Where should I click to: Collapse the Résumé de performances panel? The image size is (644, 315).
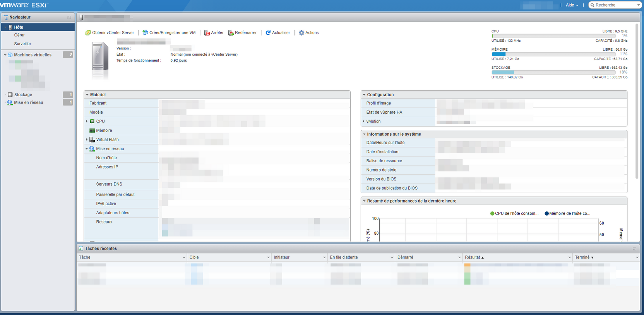pyautogui.click(x=364, y=201)
